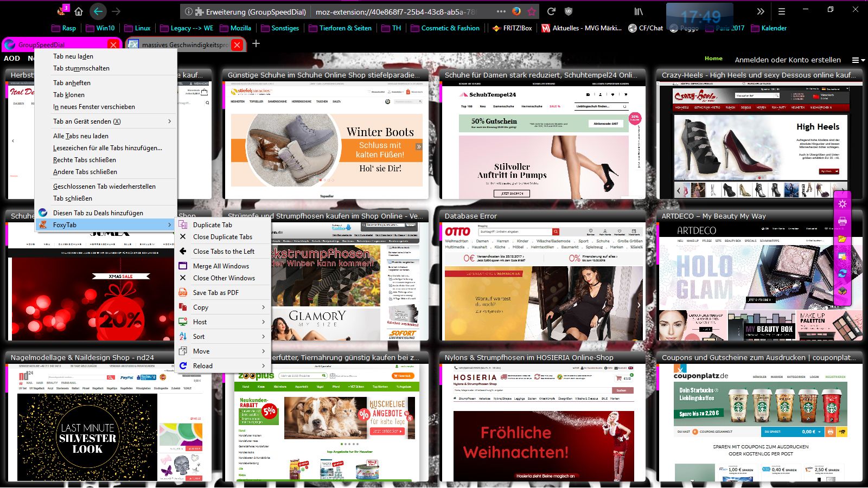Click Anmelden oder Konto erstellen link

point(788,60)
